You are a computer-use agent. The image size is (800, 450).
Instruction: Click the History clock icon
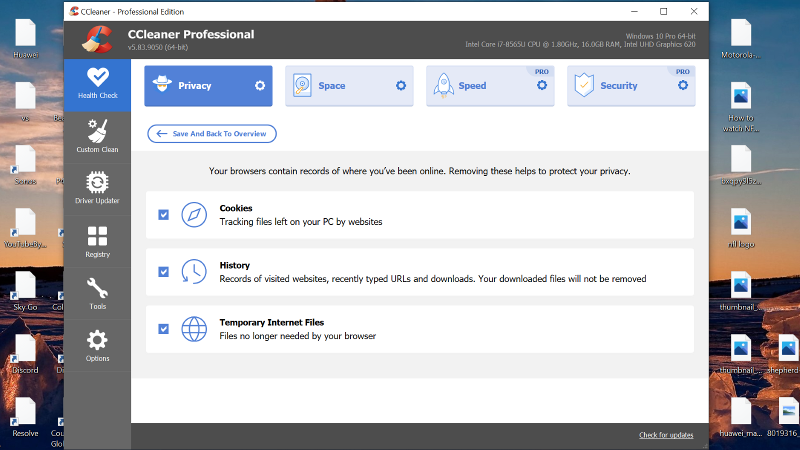pyautogui.click(x=194, y=272)
